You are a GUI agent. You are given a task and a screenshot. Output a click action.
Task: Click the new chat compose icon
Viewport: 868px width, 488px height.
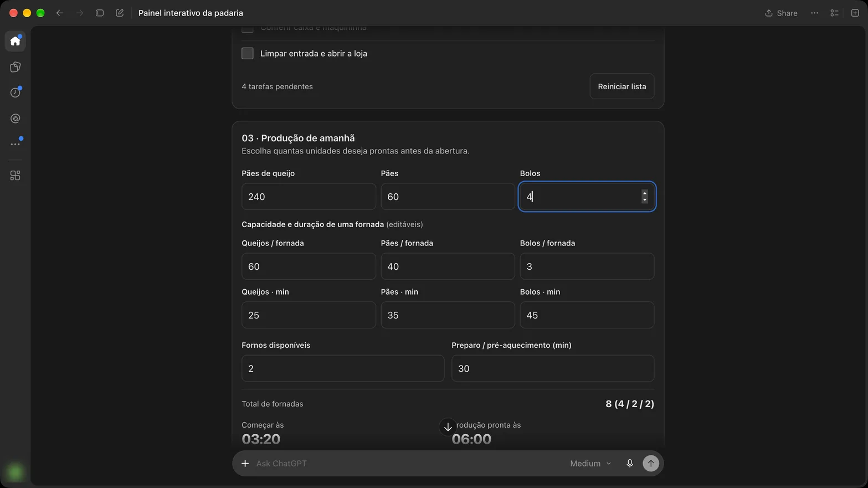tap(120, 13)
